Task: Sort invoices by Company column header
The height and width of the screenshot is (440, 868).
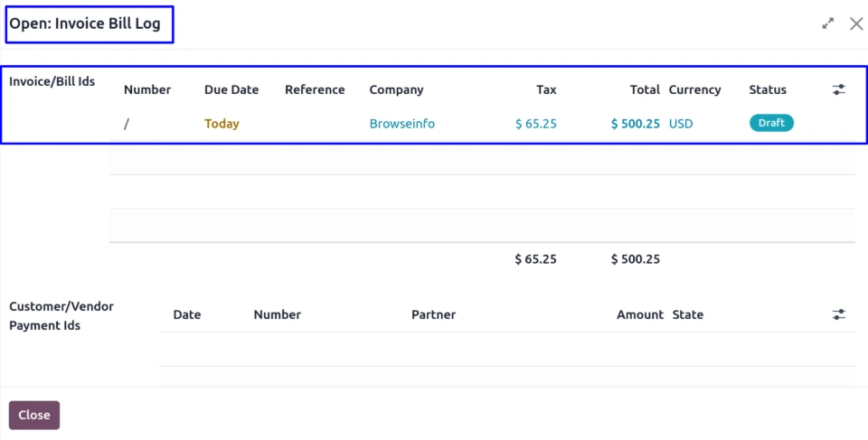Action: [396, 89]
